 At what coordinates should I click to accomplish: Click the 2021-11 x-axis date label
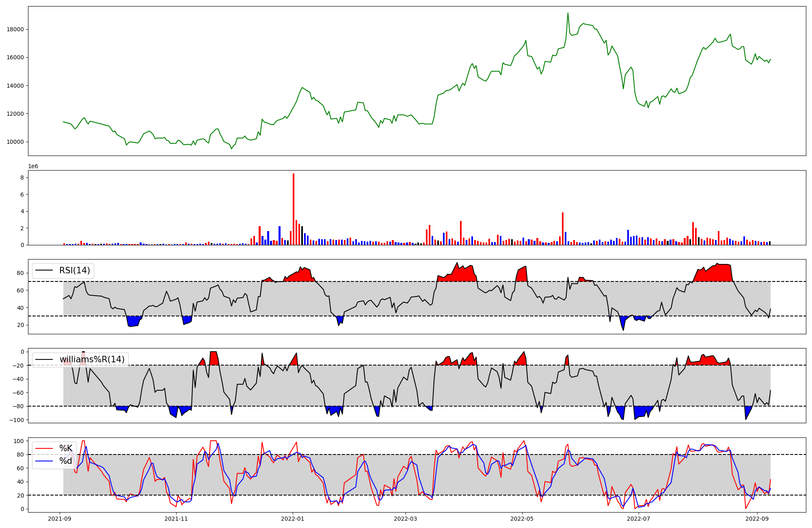pyautogui.click(x=176, y=519)
